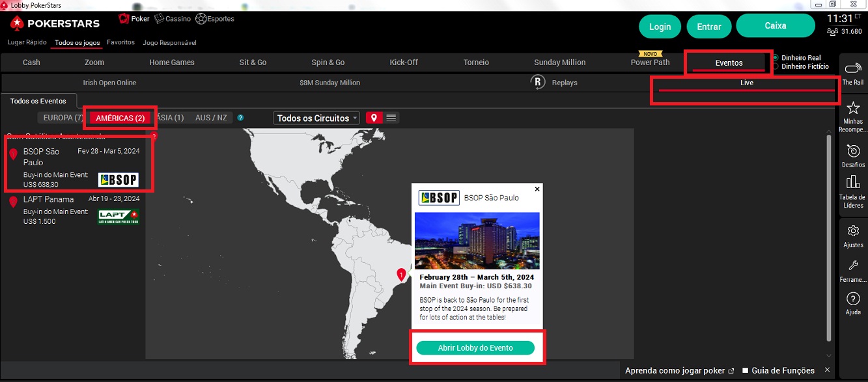Screen dimensions: 868x382
Task: Close the BSOP São Paulo popup
Action: click(x=537, y=189)
